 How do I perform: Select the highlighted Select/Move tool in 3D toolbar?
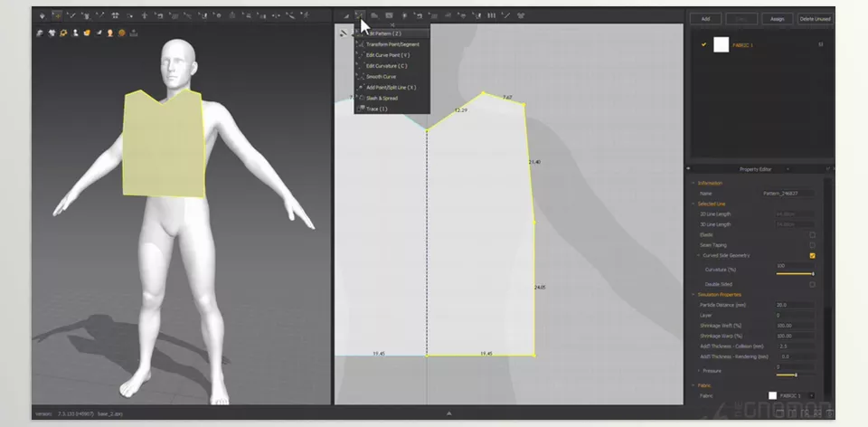pyautogui.click(x=58, y=16)
